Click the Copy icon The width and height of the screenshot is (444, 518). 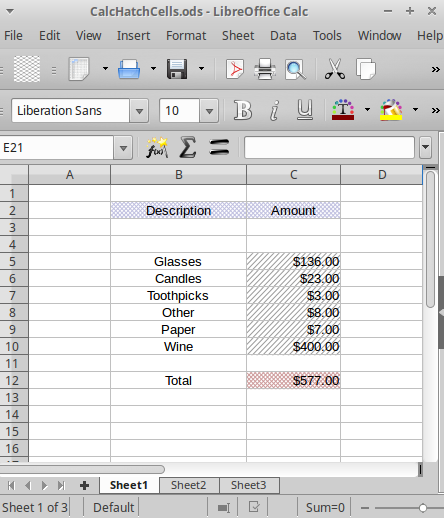[366, 69]
